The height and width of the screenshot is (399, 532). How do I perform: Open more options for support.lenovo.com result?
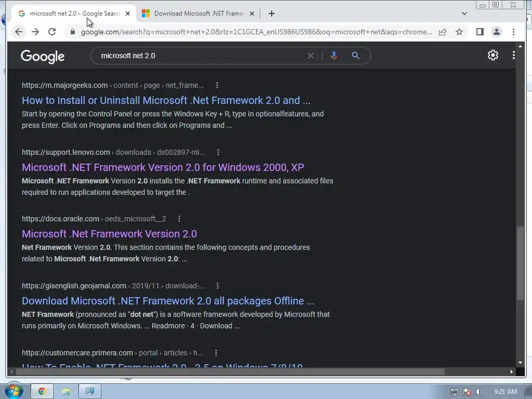tap(218, 152)
